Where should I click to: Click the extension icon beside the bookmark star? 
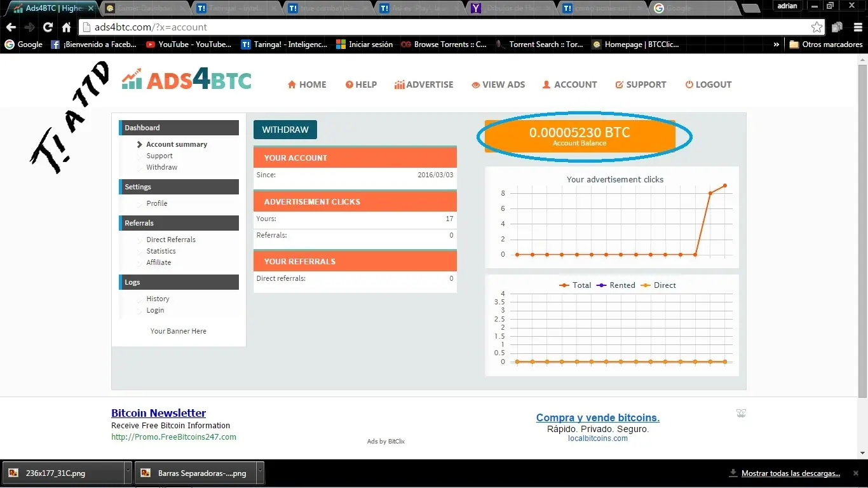pyautogui.click(x=837, y=27)
